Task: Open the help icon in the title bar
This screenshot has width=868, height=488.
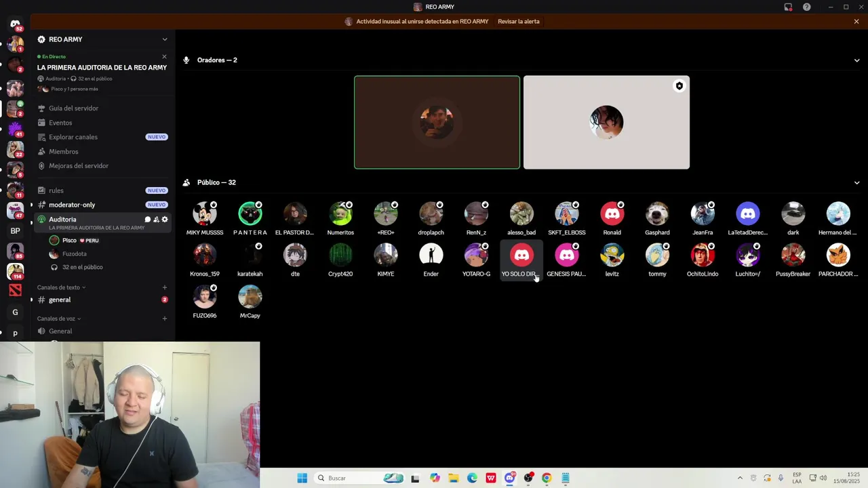Action: point(807,7)
